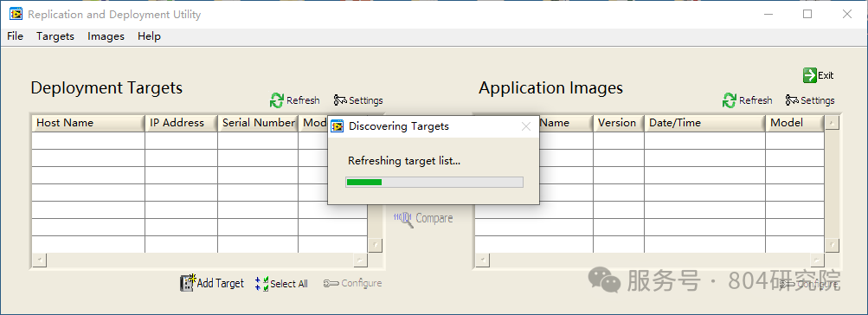Open the Help menu

(x=149, y=36)
